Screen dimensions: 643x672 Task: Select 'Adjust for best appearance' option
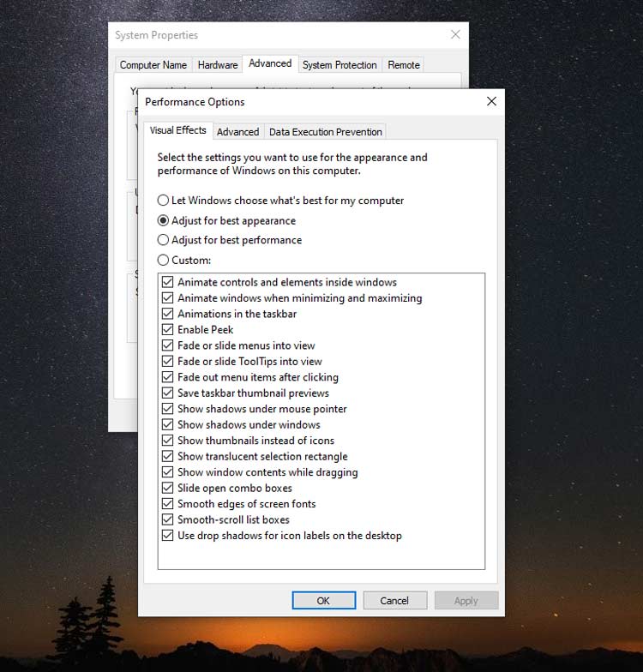164,220
